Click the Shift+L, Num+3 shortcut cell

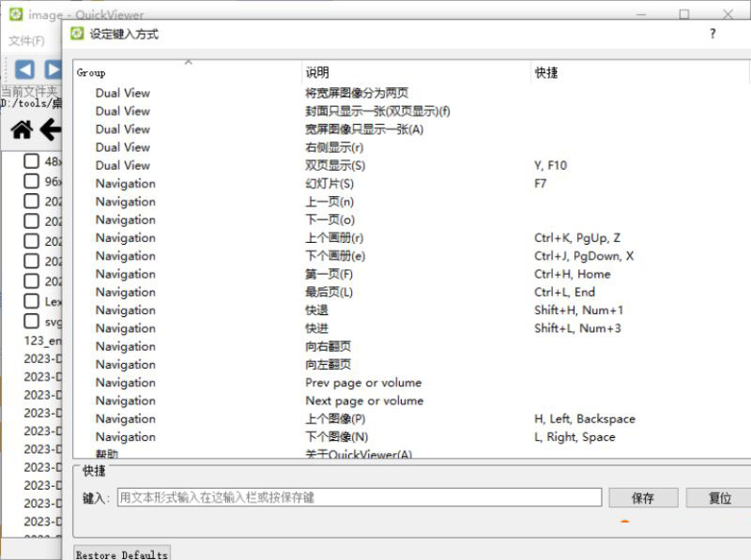(577, 328)
